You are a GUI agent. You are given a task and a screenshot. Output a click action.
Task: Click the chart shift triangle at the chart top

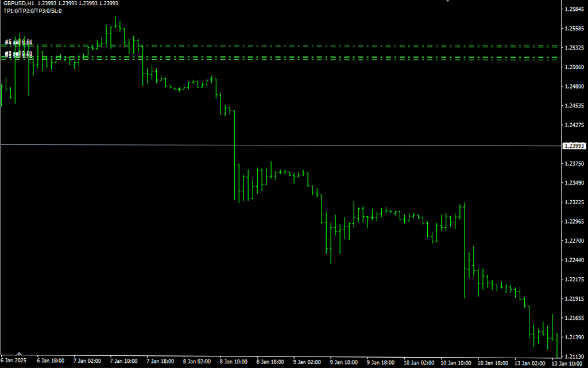pos(448,2)
